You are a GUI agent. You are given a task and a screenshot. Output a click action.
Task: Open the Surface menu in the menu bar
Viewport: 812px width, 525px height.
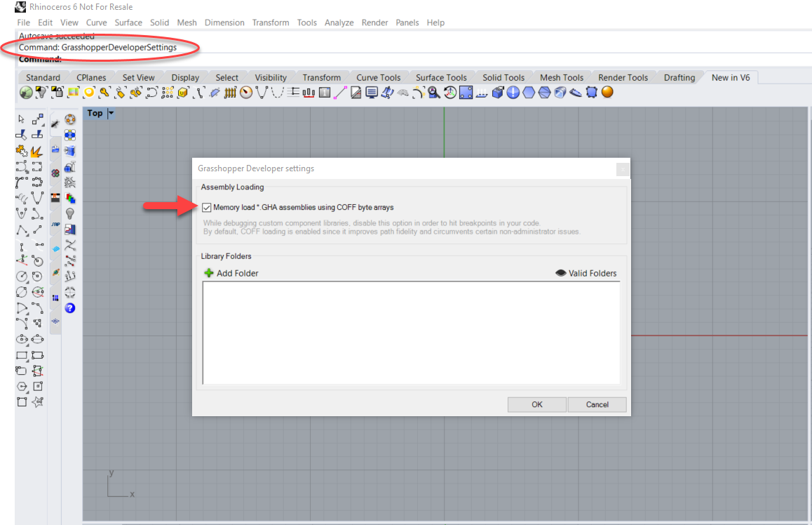128,22
